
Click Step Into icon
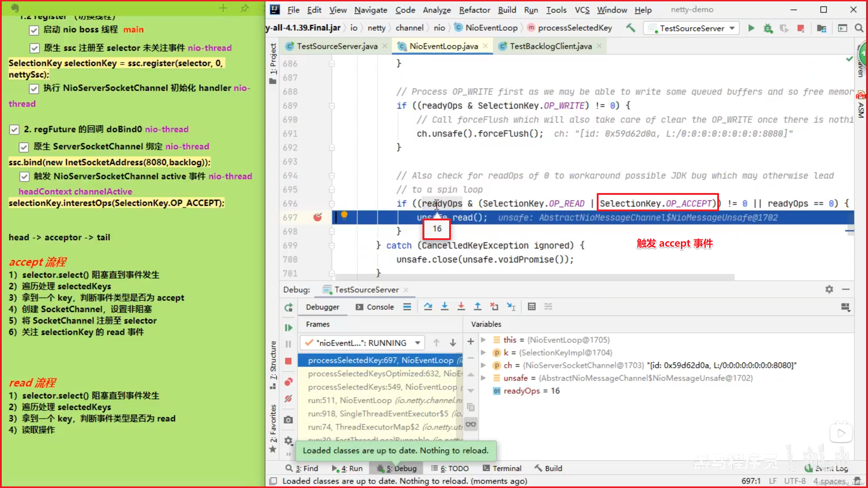[x=445, y=306]
